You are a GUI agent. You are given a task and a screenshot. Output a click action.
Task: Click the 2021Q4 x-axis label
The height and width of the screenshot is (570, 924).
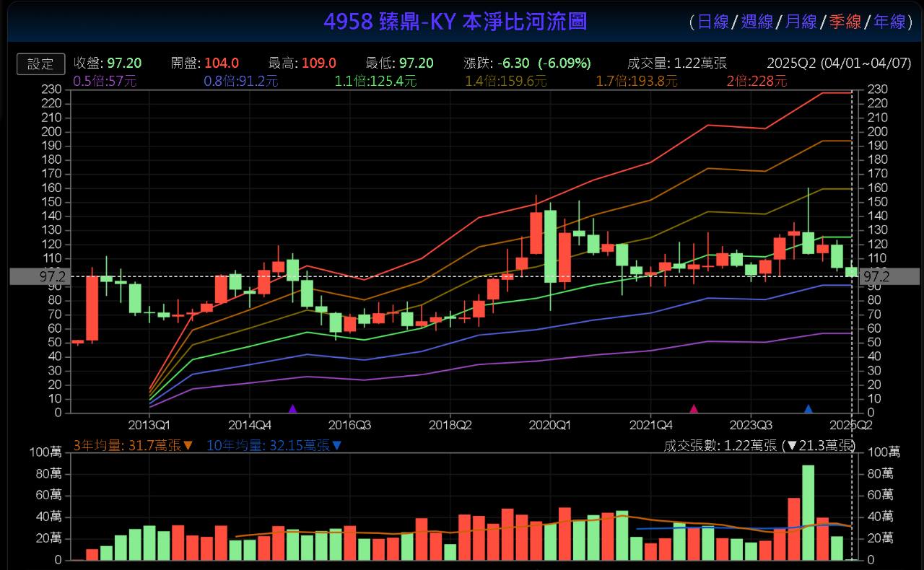(x=650, y=424)
